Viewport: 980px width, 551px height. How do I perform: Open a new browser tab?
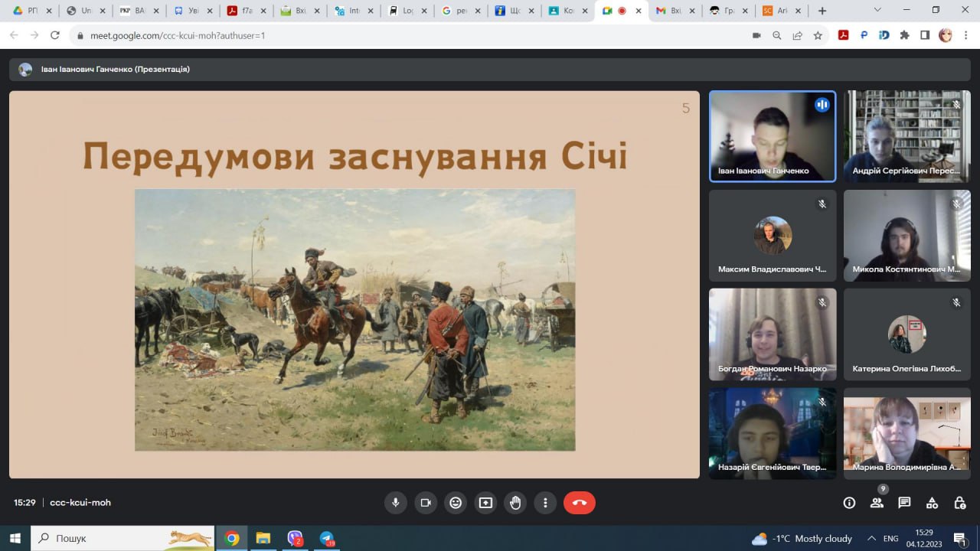tap(822, 11)
